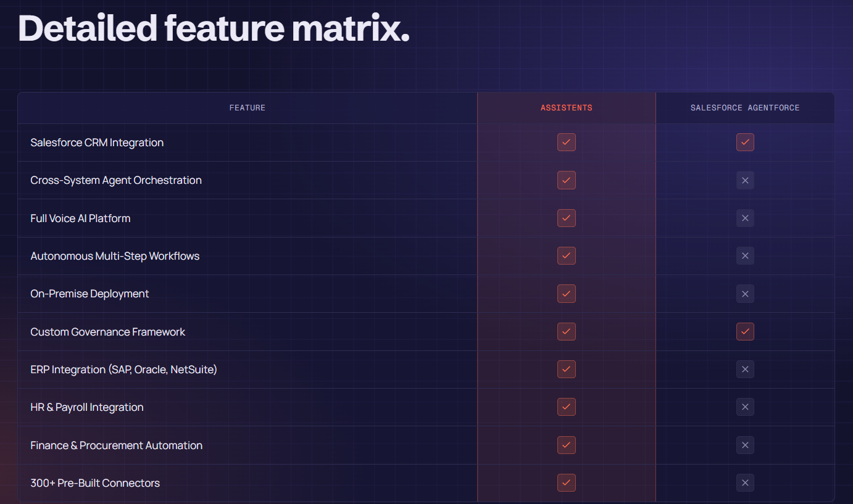Click Agentforce X mark for Autonomous Multi-Step Workflows

pyautogui.click(x=745, y=256)
